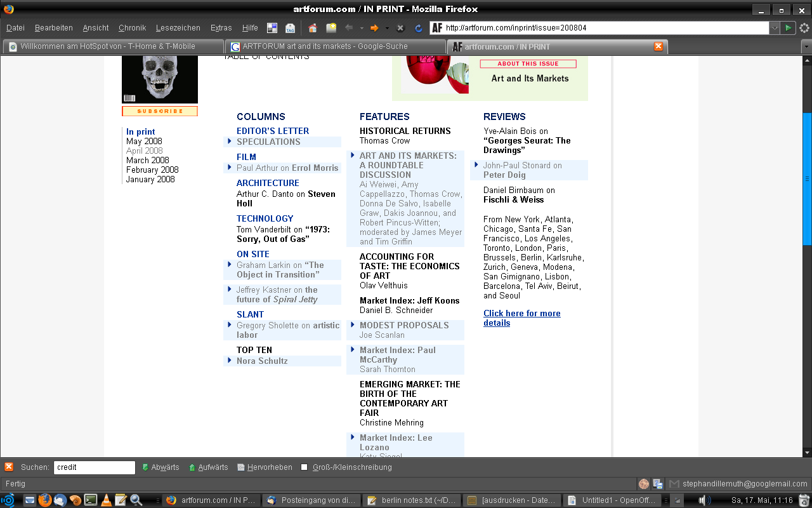The width and height of the screenshot is (812, 508).
Task: Click the skull magazine cover thumbnail
Action: pyautogui.click(x=160, y=79)
